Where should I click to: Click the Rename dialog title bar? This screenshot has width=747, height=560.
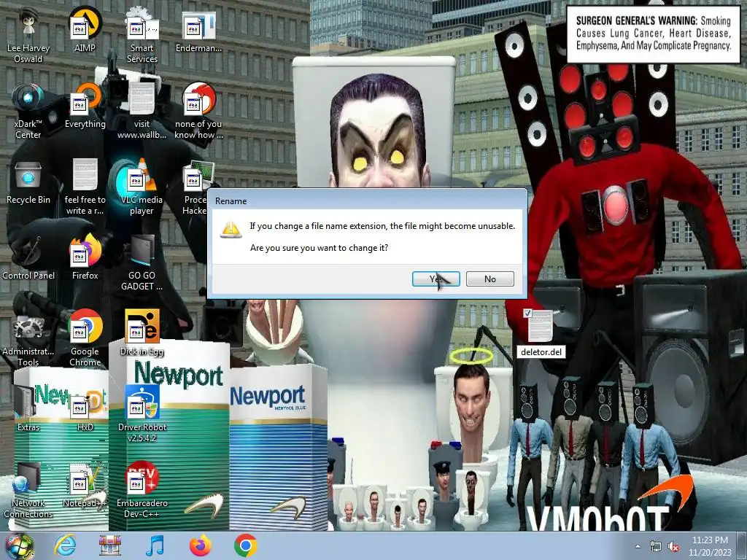tap(367, 201)
